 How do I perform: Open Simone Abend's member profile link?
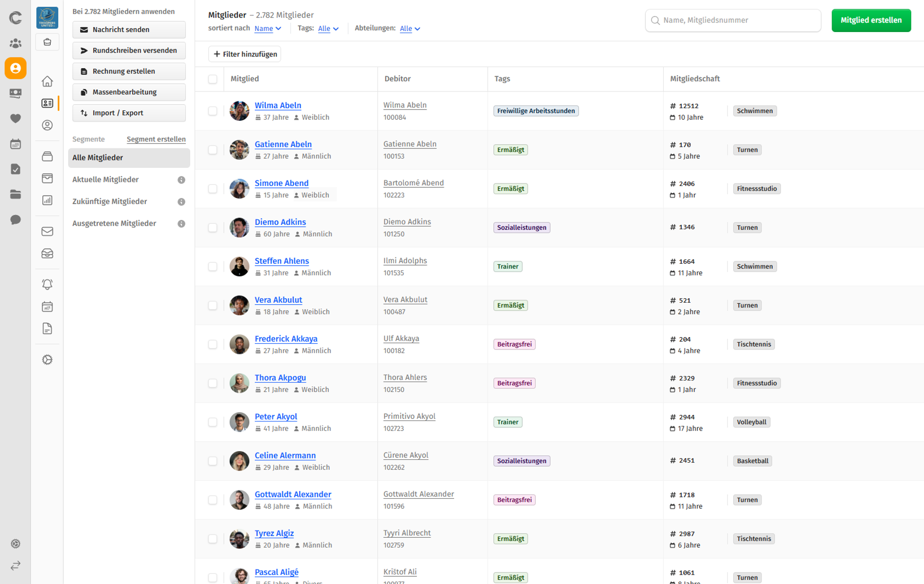pos(282,183)
